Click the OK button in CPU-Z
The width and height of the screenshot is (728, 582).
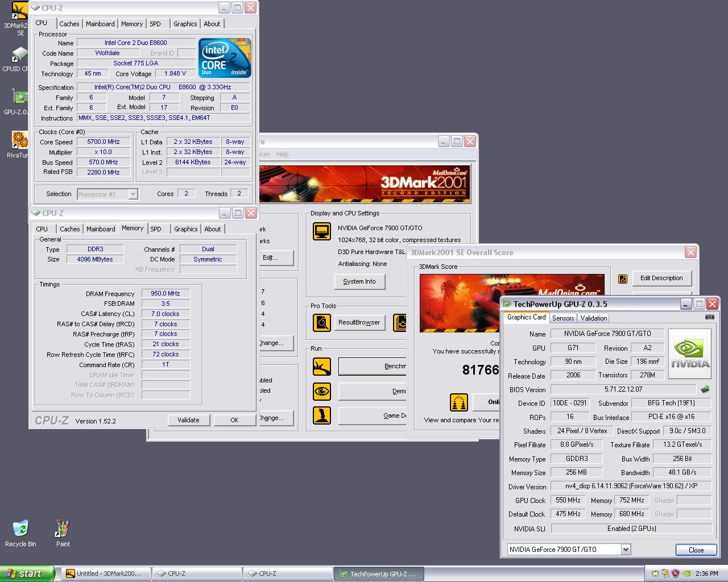[x=234, y=420]
